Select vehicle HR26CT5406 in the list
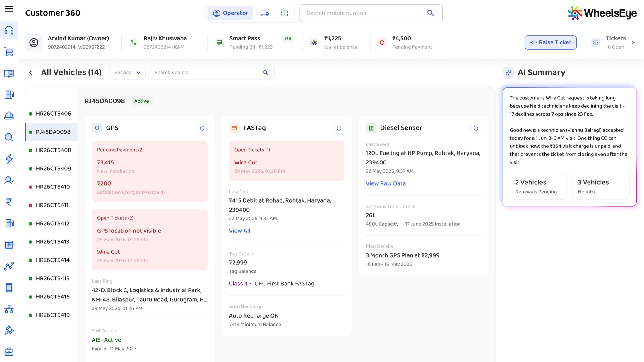Image resolution: width=644 pixels, height=362 pixels. click(51, 114)
